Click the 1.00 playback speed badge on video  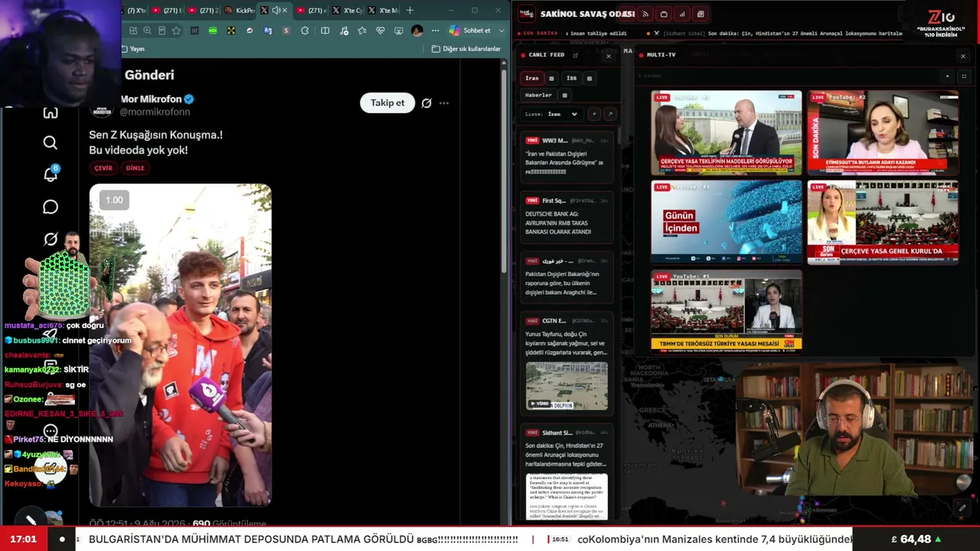pyautogui.click(x=114, y=201)
